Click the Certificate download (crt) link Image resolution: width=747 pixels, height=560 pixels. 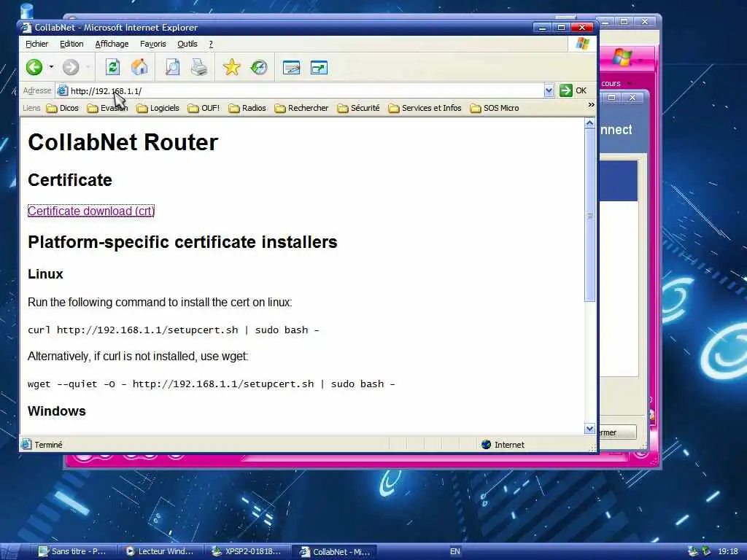pyautogui.click(x=91, y=211)
